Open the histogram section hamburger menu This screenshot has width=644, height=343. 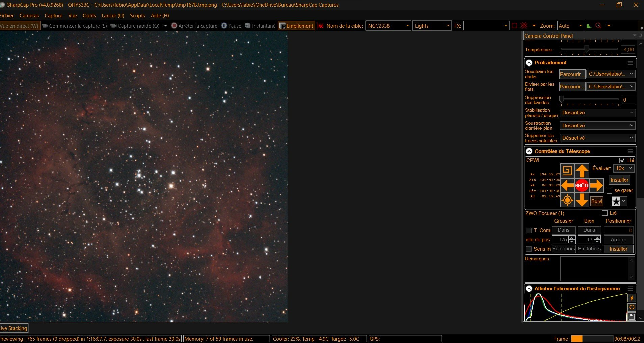[630, 289]
